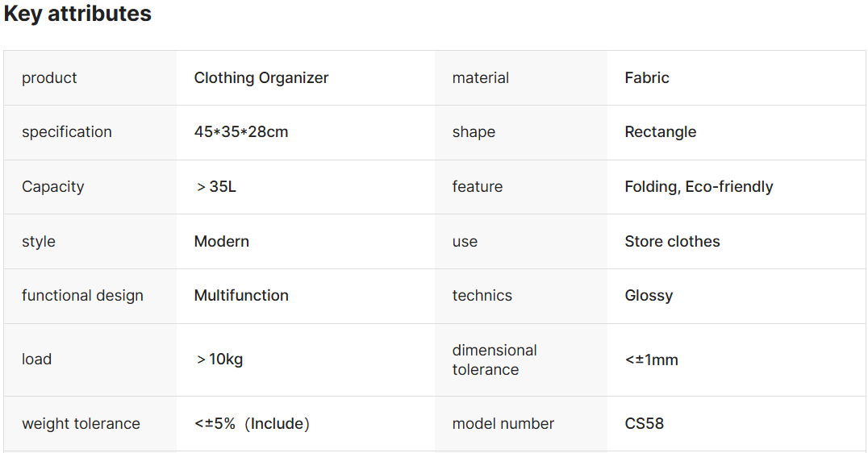868x453 pixels.
Task: Click the weight tolerance label
Action: (x=81, y=424)
